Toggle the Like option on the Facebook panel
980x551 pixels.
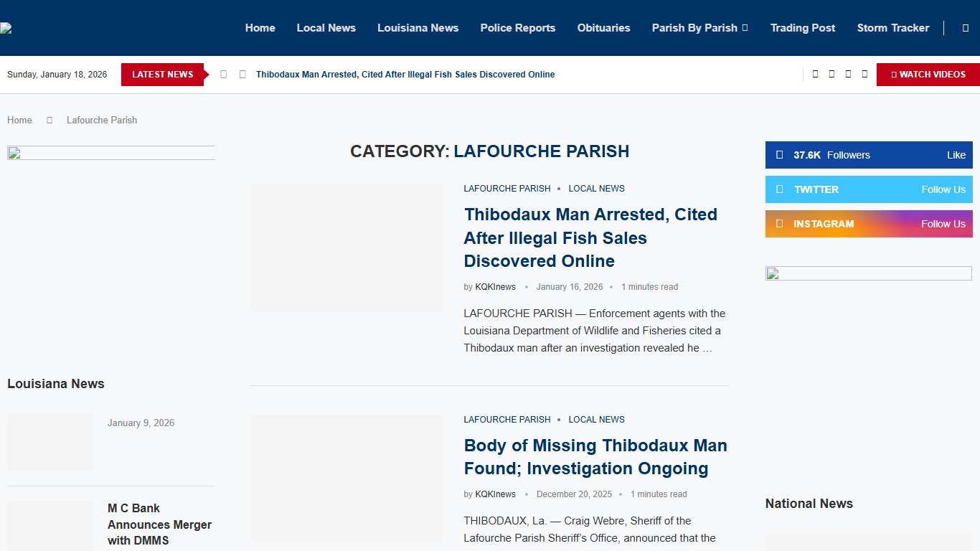(x=956, y=155)
